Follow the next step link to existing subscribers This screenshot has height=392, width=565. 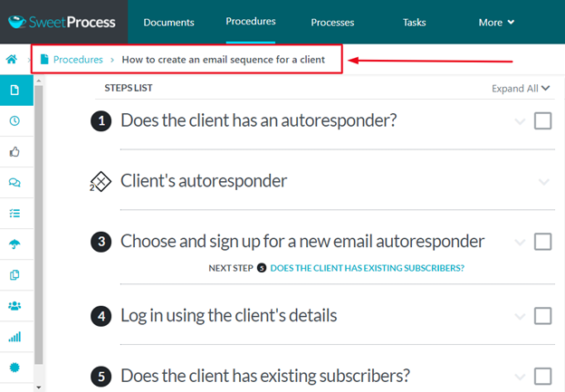367,268
